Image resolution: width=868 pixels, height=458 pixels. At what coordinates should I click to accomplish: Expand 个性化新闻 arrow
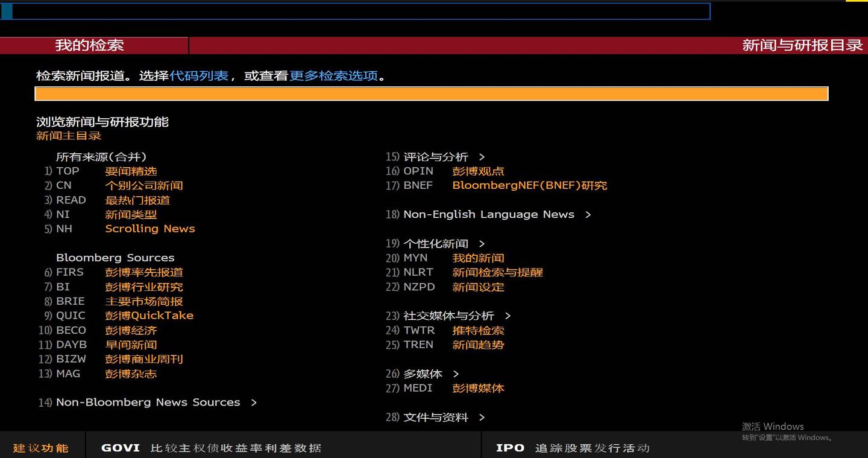tap(482, 244)
